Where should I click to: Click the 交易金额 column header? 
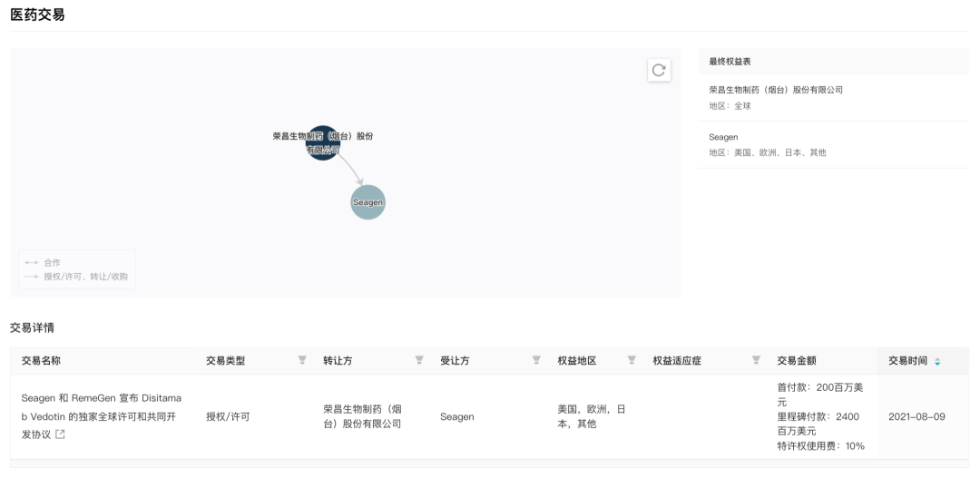click(797, 360)
